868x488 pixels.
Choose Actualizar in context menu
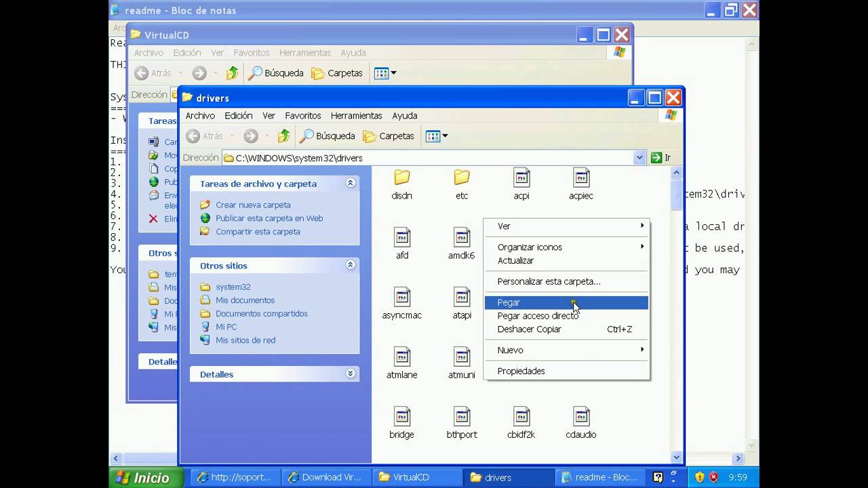click(x=567, y=261)
